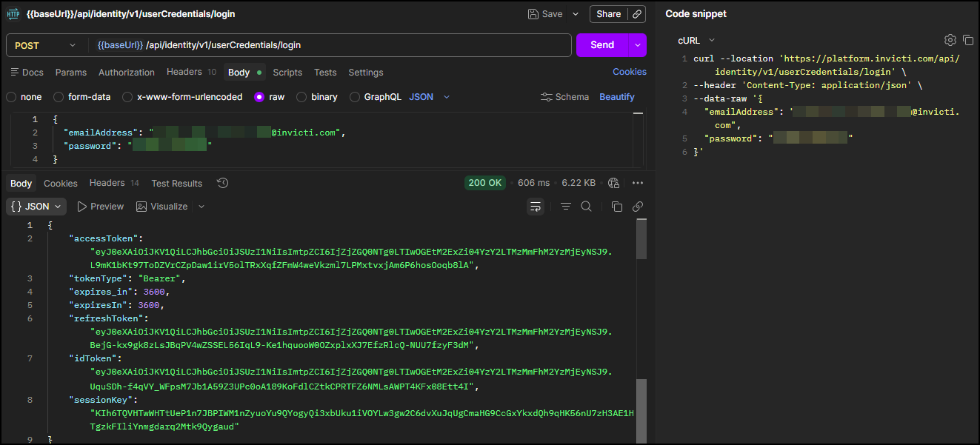Viewport: 980px width, 445px height.
Task: Switch to the Authorization tab
Action: [126, 72]
